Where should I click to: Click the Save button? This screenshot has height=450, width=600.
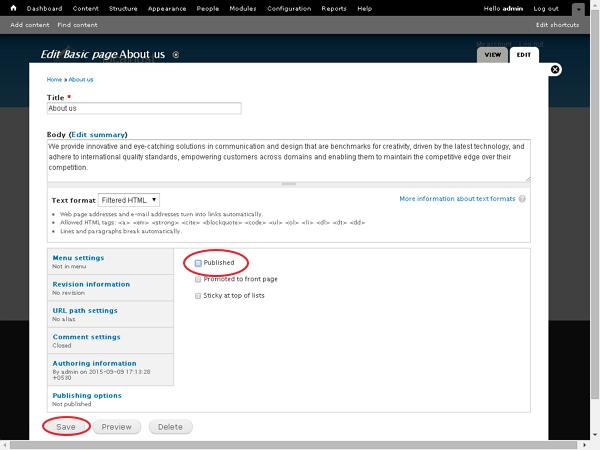tap(66, 427)
